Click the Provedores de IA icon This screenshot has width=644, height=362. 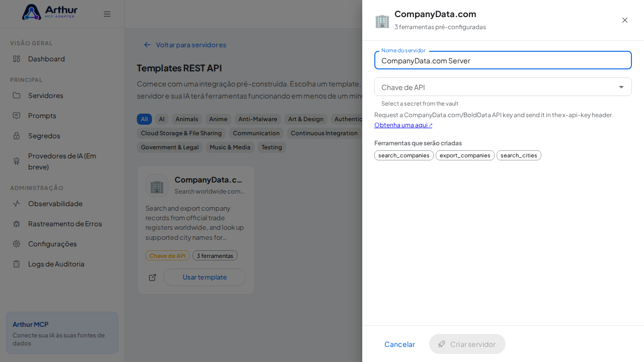point(17,161)
